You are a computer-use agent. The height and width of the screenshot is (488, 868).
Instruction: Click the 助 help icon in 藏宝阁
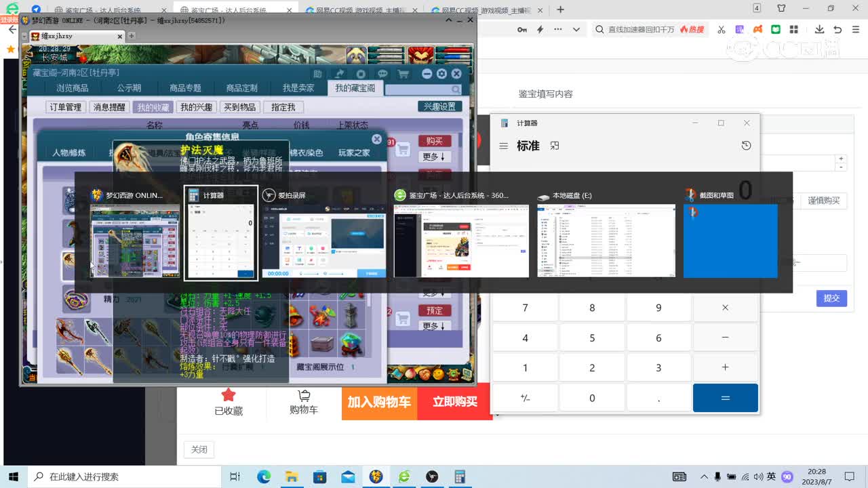[317, 74]
